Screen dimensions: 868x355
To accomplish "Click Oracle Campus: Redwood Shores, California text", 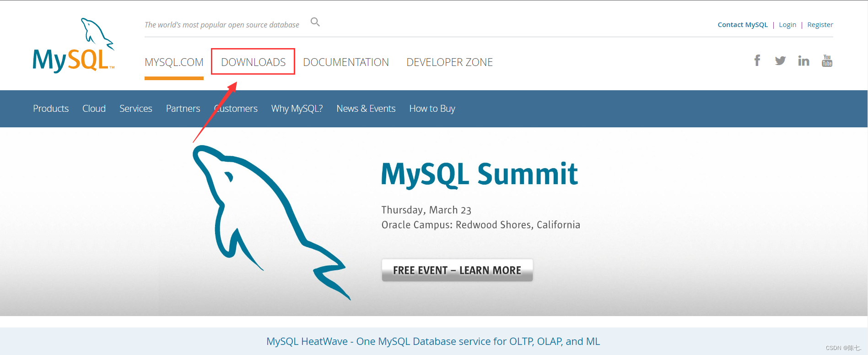I will (481, 225).
